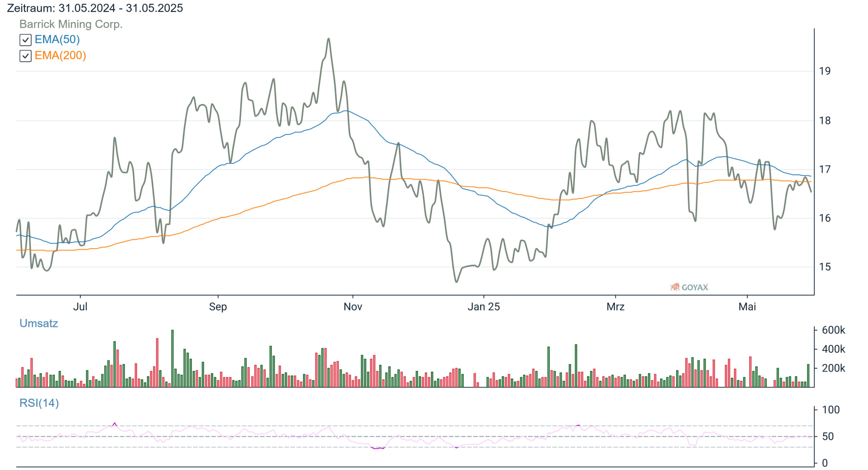Click the 19 price axis label
868x470 pixels.
tap(825, 71)
